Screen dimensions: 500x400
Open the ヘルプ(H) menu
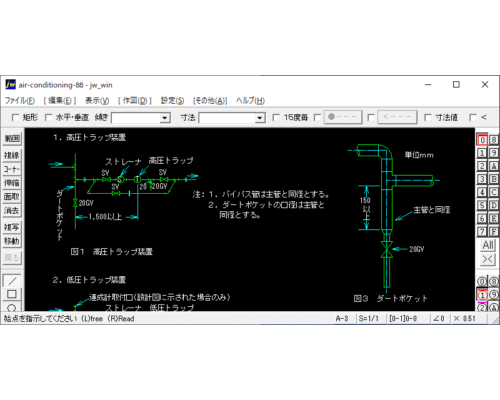click(250, 100)
